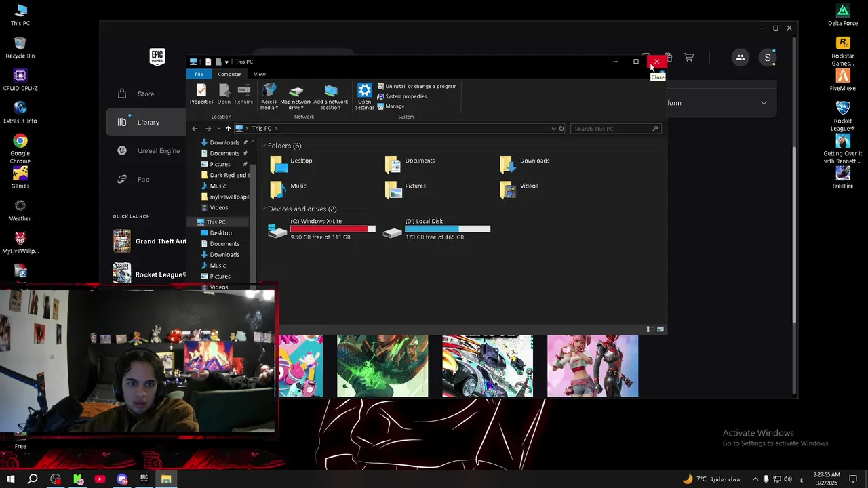Select the Music folder in Folders group

tap(288, 188)
